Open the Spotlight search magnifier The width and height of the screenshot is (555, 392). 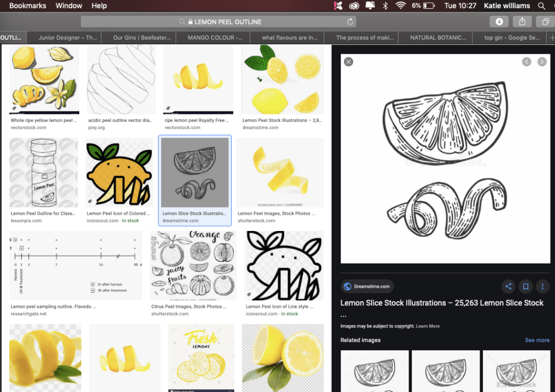pyautogui.click(x=541, y=6)
